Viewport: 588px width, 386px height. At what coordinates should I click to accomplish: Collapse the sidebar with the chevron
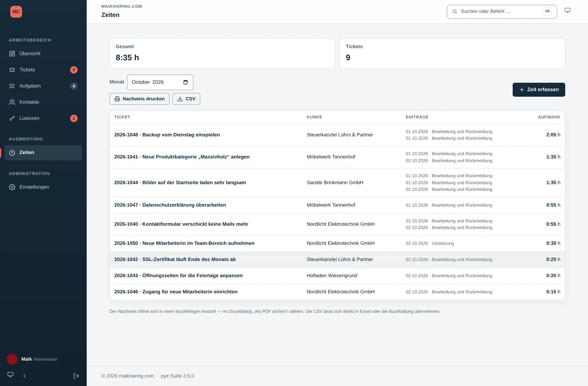[25, 376]
